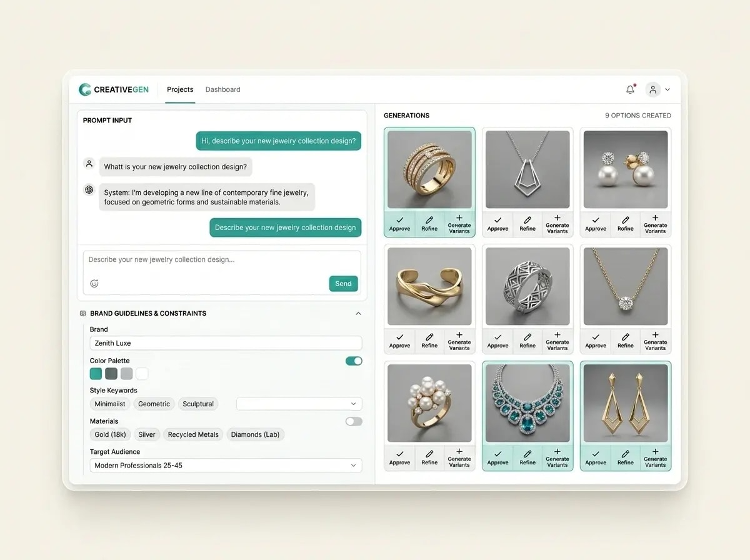Click the Gold (18k) material chip
The height and width of the screenshot is (560, 750).
pos(110,434)
